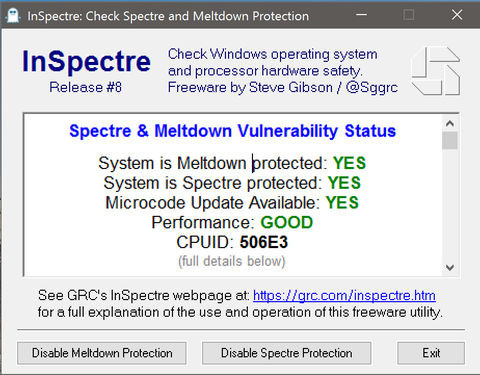The width and height of the screenshot is (480, 375).
Task: Click the Performance GOOD status line
Action: (x=232, y=222)
